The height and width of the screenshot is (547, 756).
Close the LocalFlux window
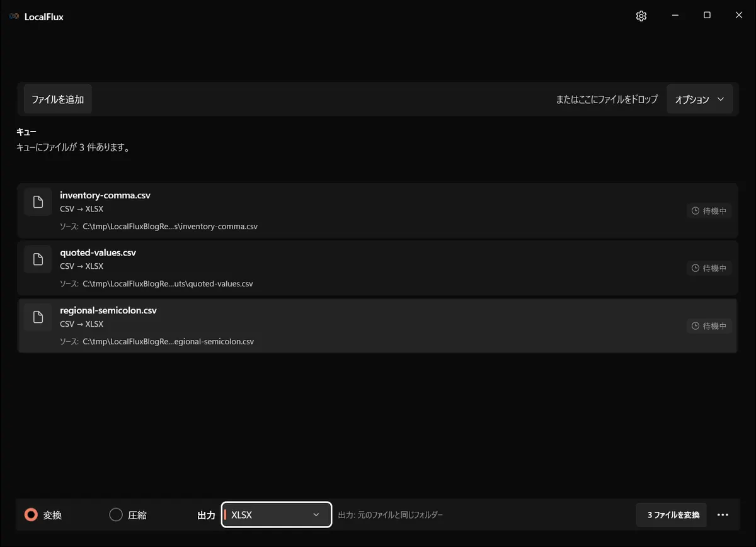(x=739, y=16)
